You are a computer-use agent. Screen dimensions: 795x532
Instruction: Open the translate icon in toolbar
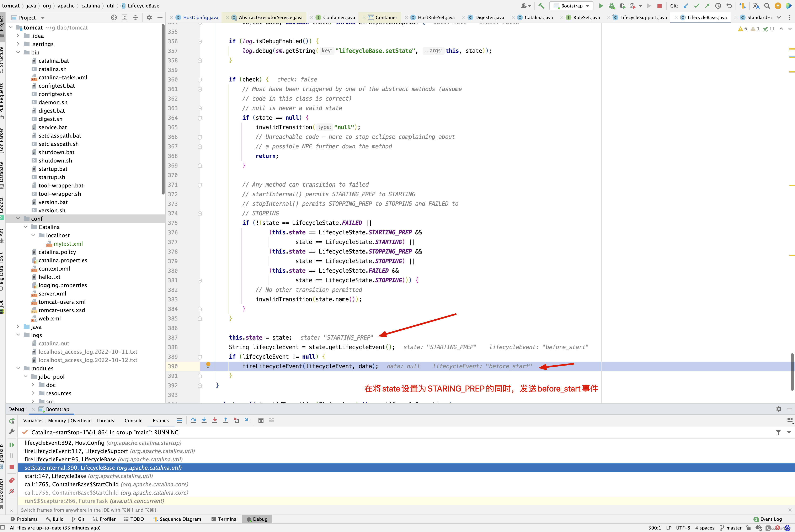tap(756, 6)
